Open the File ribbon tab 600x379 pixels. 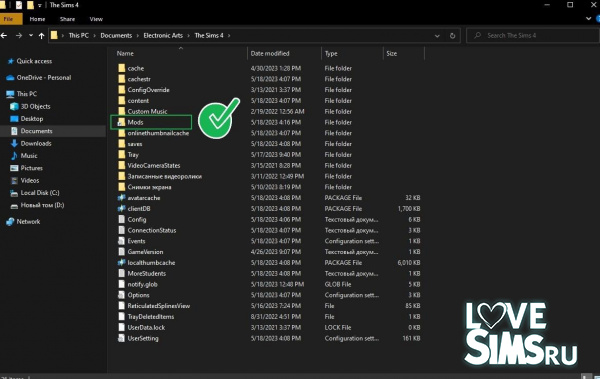pos(9,19)
